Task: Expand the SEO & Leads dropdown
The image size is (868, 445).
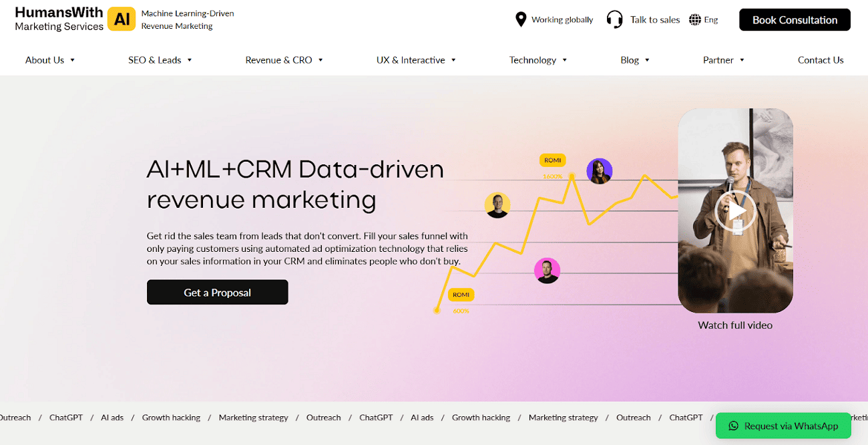Action: [160, 60]
